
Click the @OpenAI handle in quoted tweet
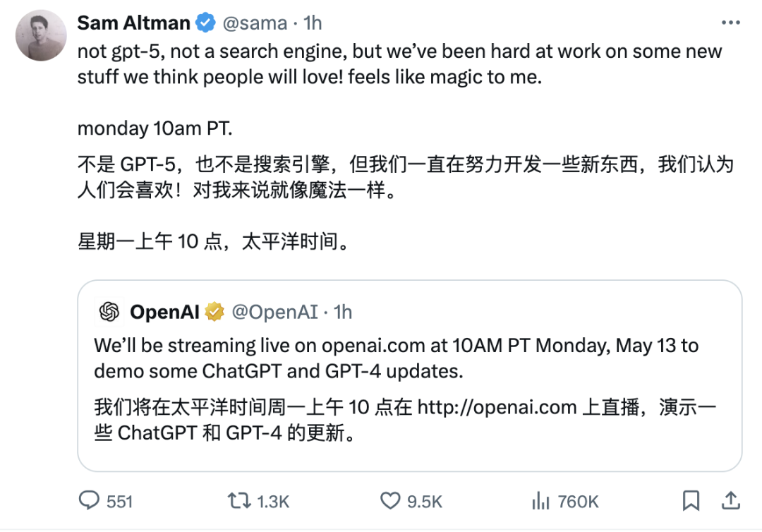[274, 312]
